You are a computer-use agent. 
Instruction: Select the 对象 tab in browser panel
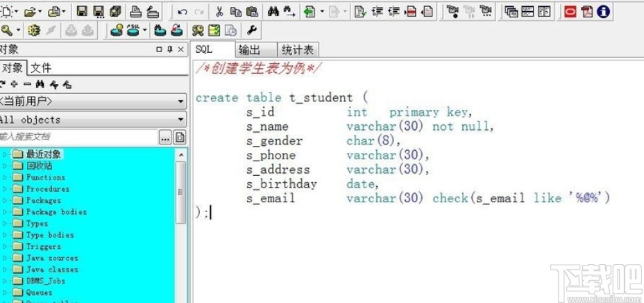(13, 67)
